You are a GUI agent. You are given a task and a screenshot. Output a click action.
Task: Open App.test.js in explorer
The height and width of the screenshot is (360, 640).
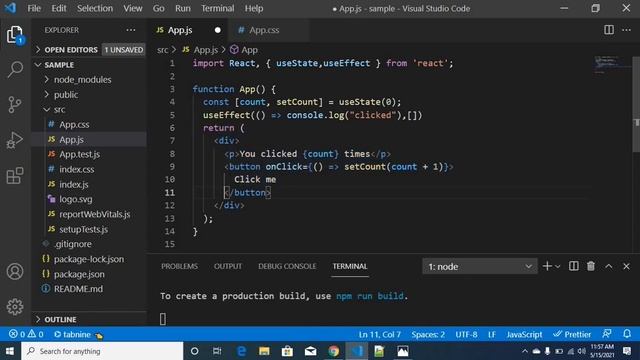tap(80, 154)
